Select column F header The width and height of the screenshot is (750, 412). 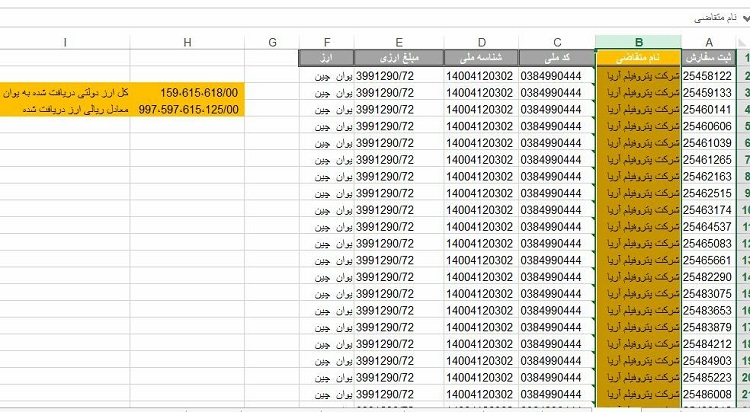coord(326,41)
